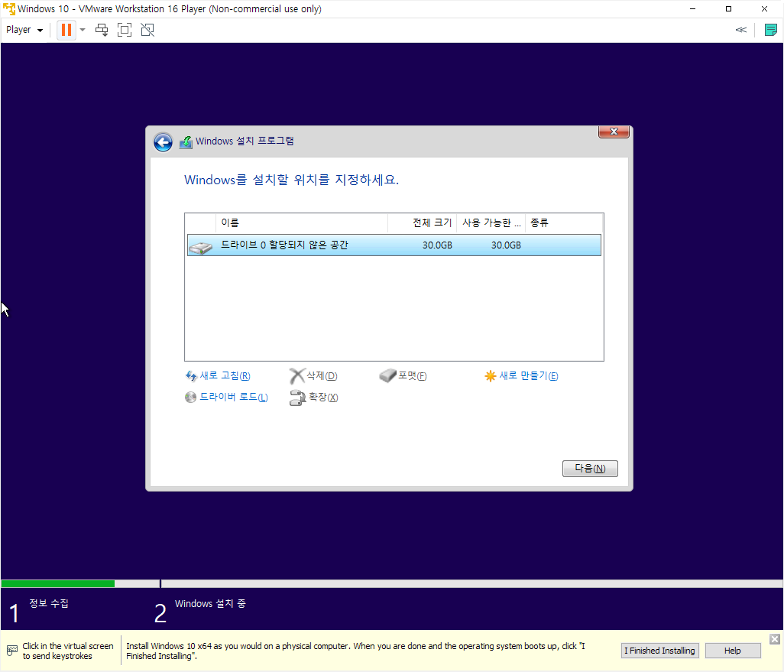Click the orange star new icon
This screenshot has width=784, height=672.
point(490,376)
